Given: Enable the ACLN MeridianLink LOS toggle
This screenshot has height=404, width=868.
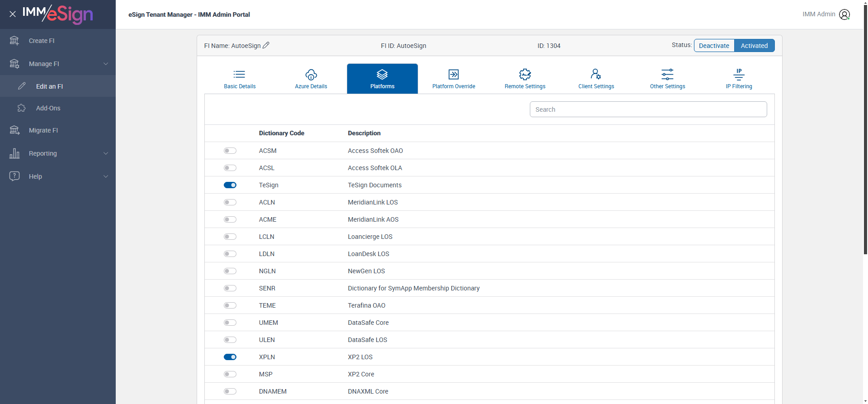Looking at the screenshot, I should 230,202.
